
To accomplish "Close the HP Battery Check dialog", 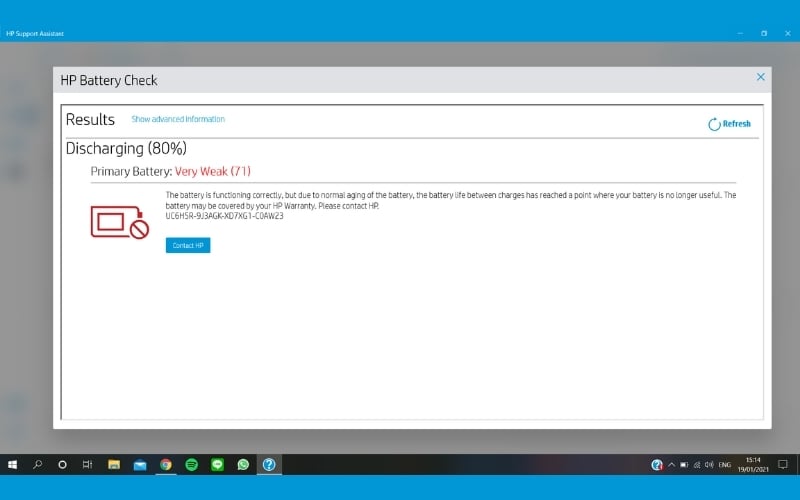I will [760, 77].
